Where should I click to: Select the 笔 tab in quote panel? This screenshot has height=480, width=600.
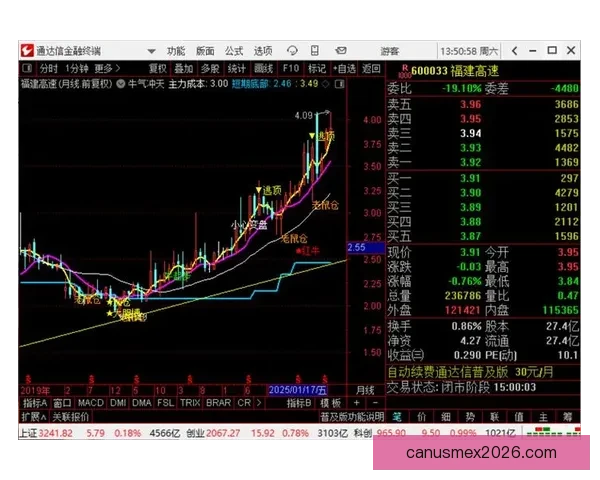point(397,416)
